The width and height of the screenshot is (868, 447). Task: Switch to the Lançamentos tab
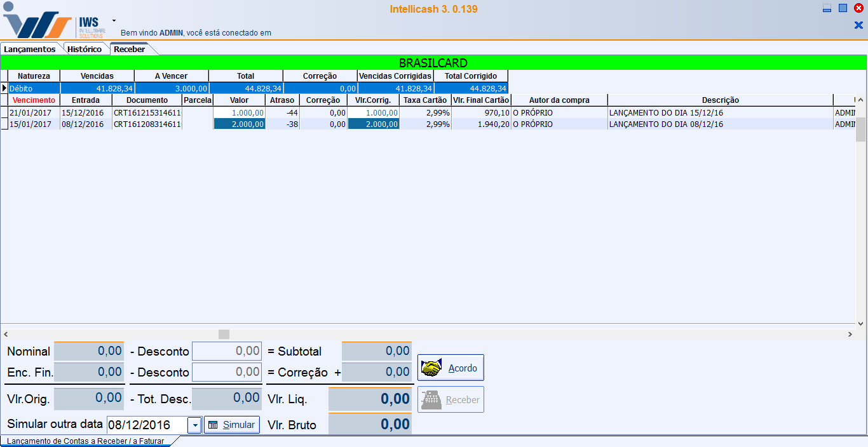tap(30, 49)
